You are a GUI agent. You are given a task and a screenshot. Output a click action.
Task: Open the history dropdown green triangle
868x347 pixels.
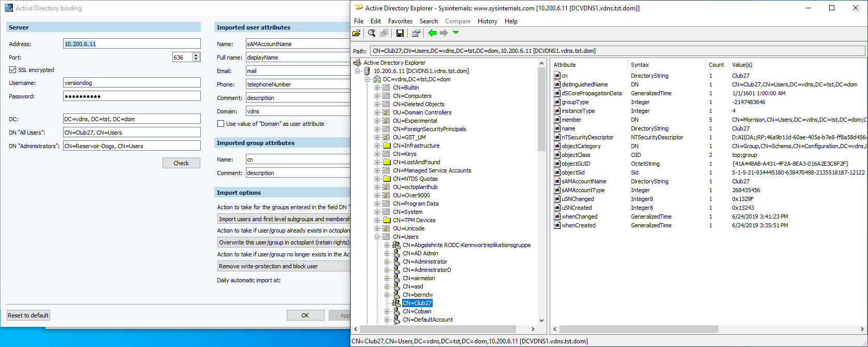coord(456,33)
